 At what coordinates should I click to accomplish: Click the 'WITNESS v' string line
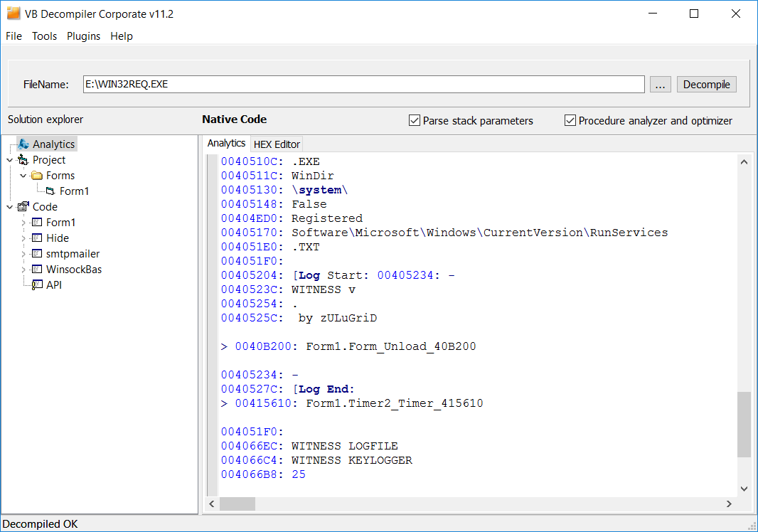tap(324, 289)
